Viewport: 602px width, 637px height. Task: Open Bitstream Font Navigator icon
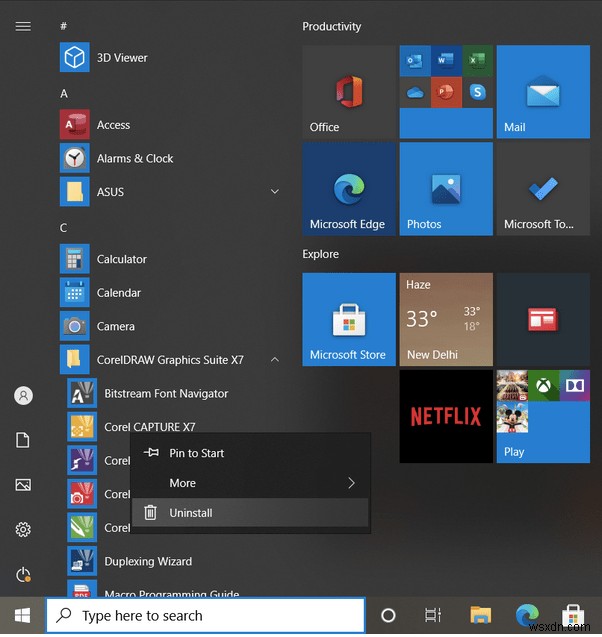click(82, 393)
